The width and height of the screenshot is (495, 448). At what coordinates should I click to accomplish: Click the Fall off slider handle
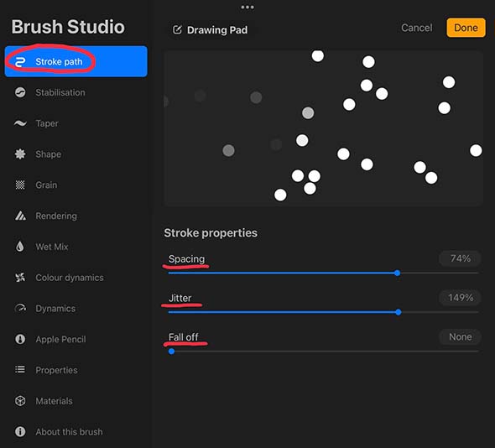coord(171,351)
